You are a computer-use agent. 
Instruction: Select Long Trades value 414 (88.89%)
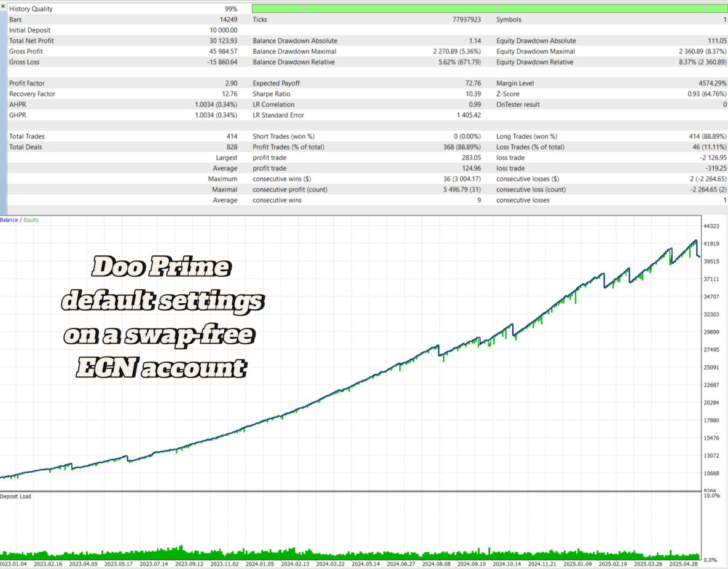[708, 136]
